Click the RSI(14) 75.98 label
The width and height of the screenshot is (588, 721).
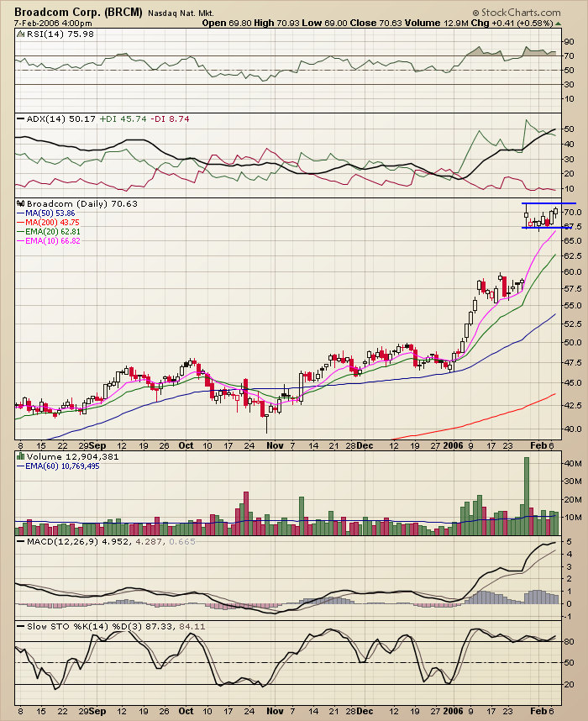click(x=60, y=34)
